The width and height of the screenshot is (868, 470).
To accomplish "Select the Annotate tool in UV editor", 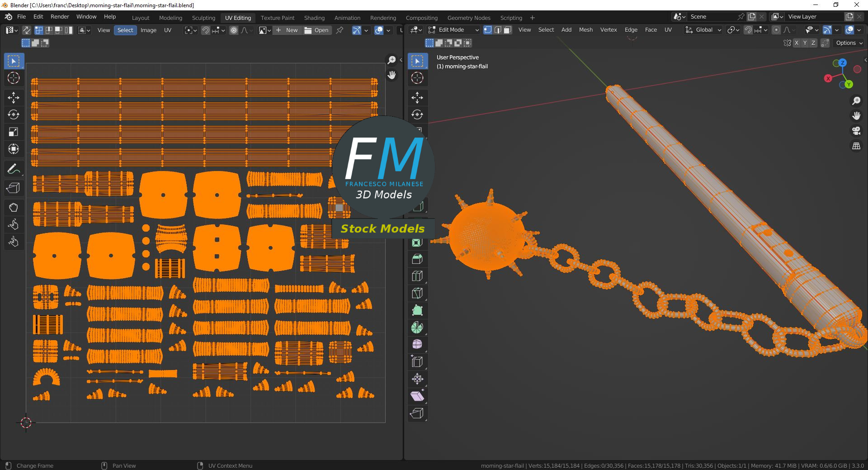I will point(13,169).
